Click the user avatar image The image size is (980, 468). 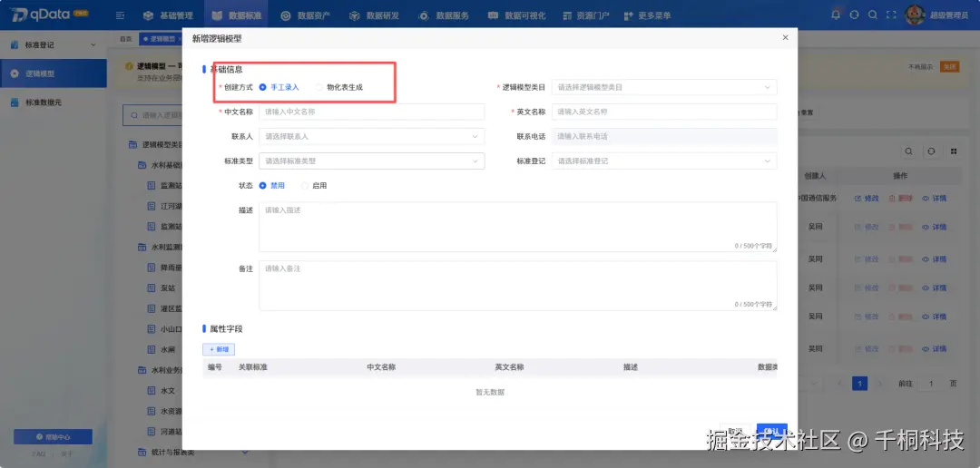click(x=915, y=15)
